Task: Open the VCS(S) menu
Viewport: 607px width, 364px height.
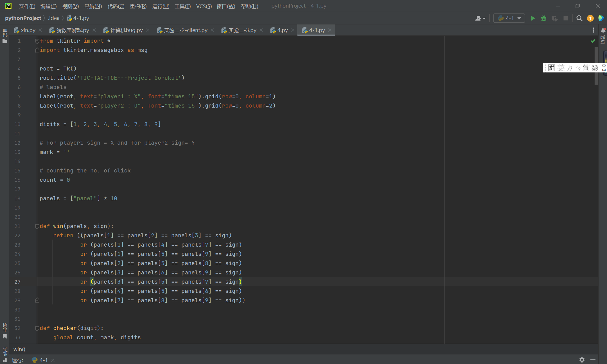Action: (x=204, y=6)
